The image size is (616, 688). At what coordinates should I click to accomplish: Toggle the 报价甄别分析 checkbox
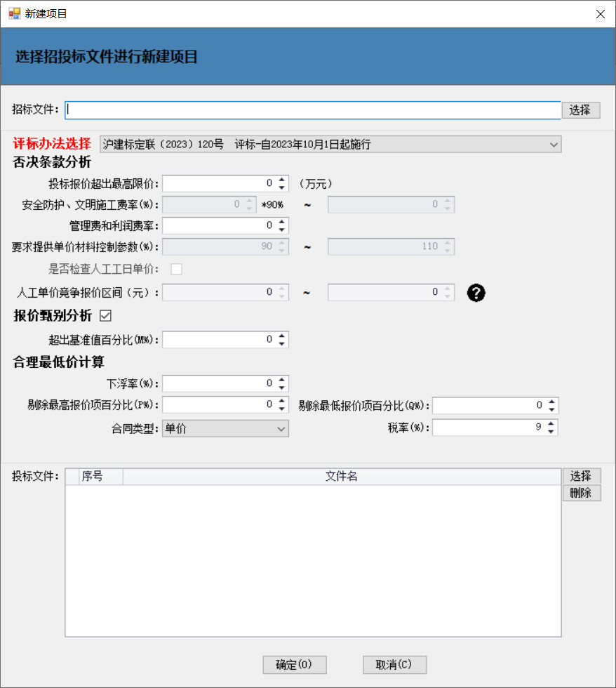(106, 316)
